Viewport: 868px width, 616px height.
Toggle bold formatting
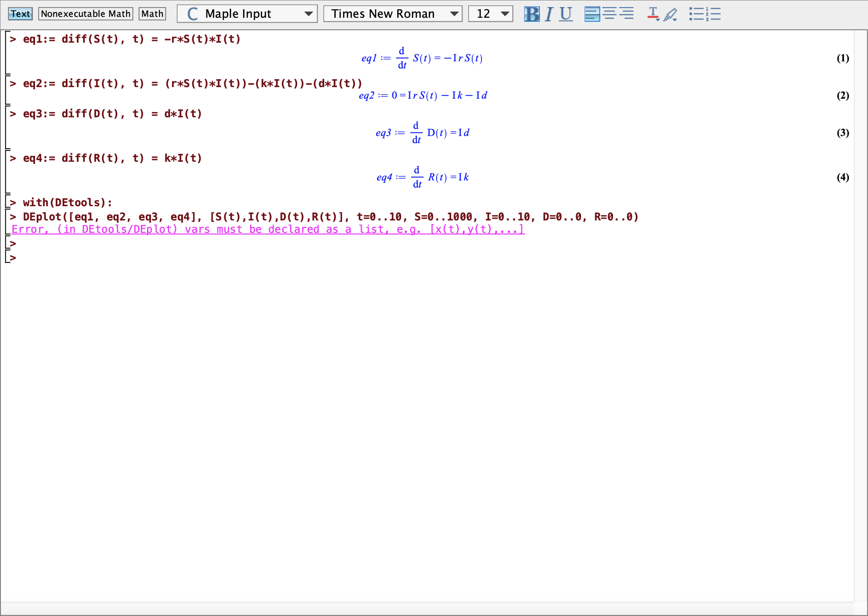pos(531,14)
